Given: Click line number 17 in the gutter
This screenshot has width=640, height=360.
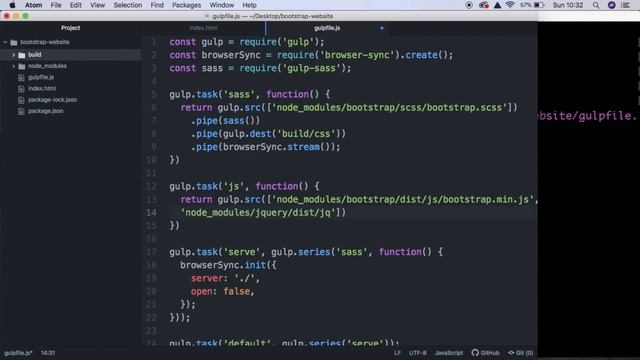Looking at the screenshot, I should tap(151, 252).
